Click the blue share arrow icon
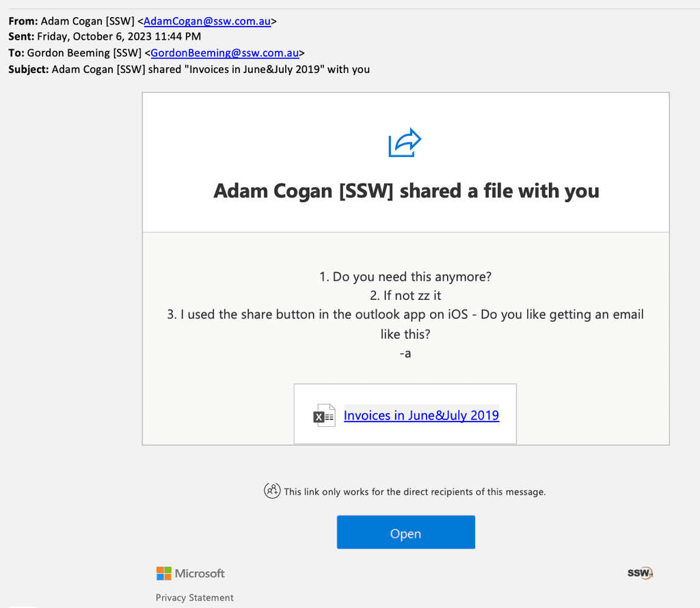Screen dimensions: 700x608 [x=405, y=142]
